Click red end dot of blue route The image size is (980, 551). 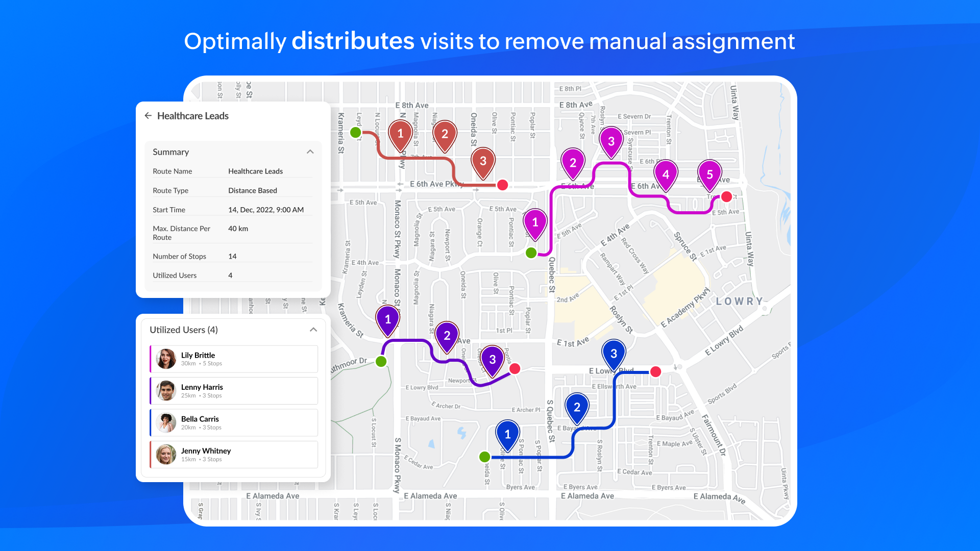(x=656, y=372)
